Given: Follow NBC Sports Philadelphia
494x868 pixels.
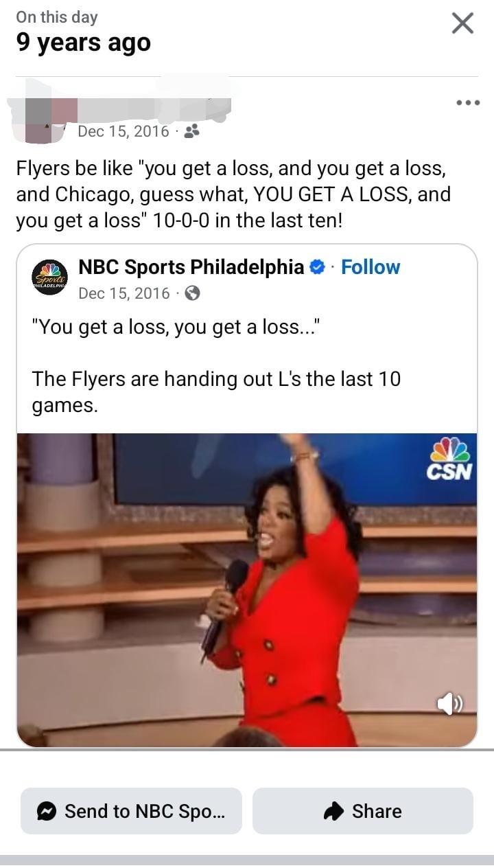Looking at the screenshot, I should point(370,267).
